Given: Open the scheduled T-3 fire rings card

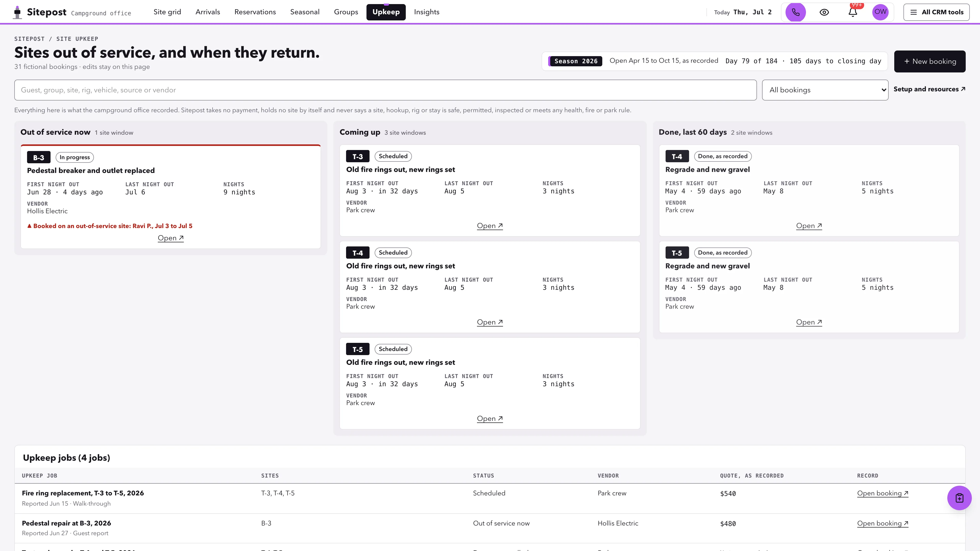Looking at the screenshot, I should click(490, 226).
